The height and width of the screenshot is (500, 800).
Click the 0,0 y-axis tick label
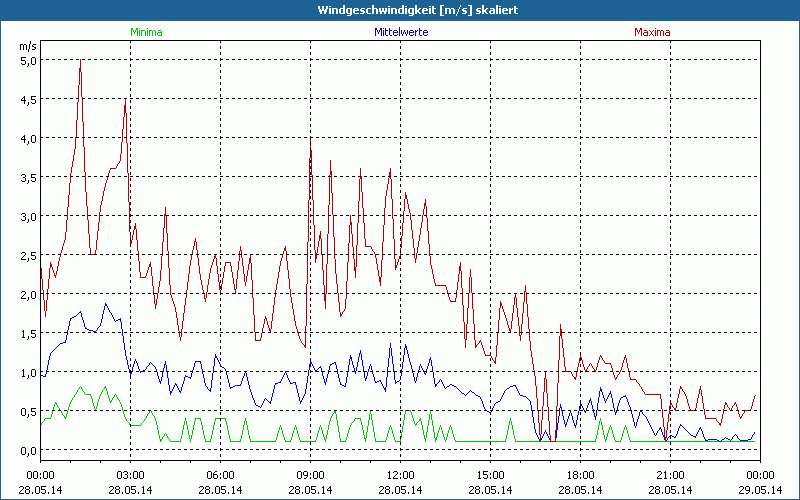[28, 450]
